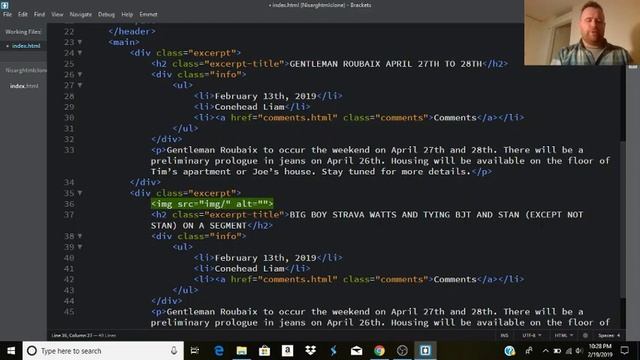This screenshot has height=360, width=640.
Task: Collapse the info div at line 26
Action: [80, 74]
